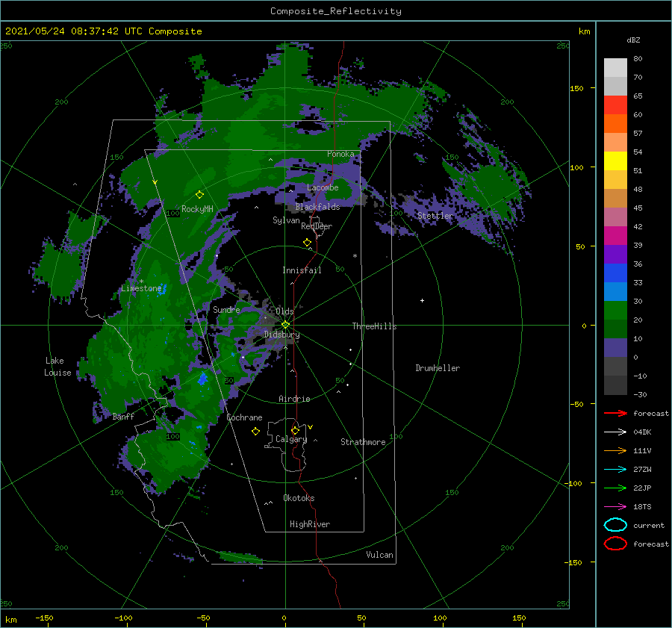Click the Vulcan label
The image size is (672, 628).
379,555
